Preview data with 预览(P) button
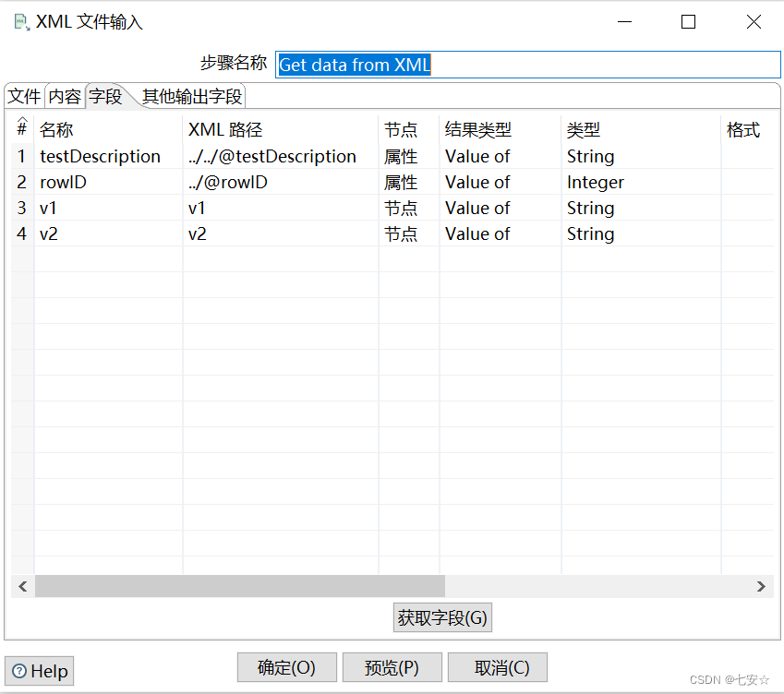 pyautogui.click(x=392, y=667)
